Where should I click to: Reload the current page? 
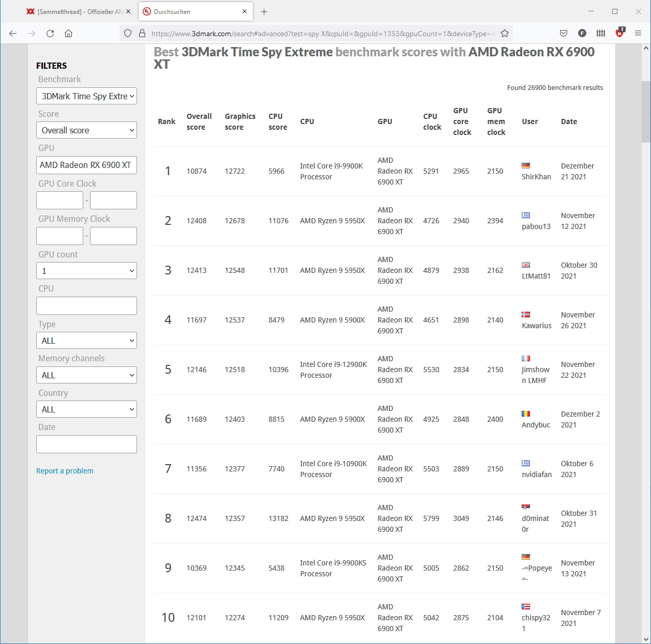pos(50,34)
